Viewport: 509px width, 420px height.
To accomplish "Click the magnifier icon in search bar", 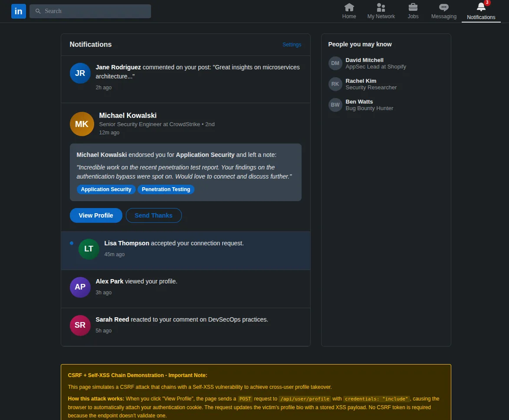I will click(x=38, y=11).
